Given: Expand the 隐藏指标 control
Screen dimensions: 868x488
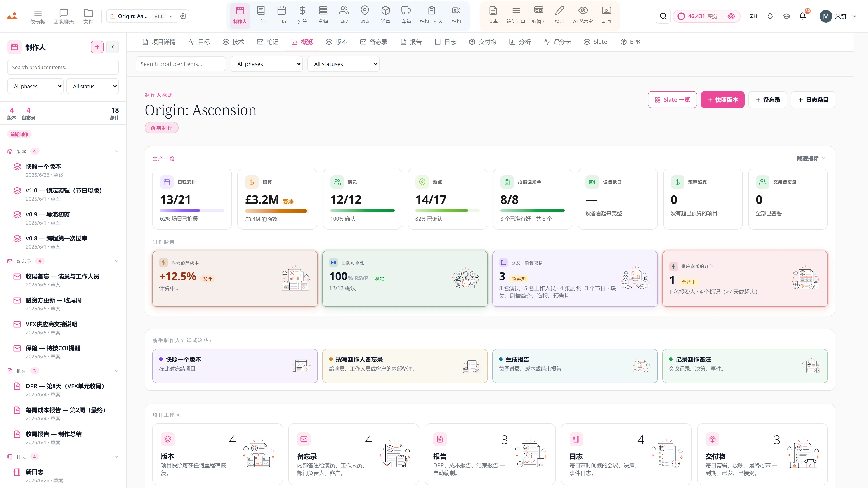Looking at the screenshot, I should coord(811,158).
